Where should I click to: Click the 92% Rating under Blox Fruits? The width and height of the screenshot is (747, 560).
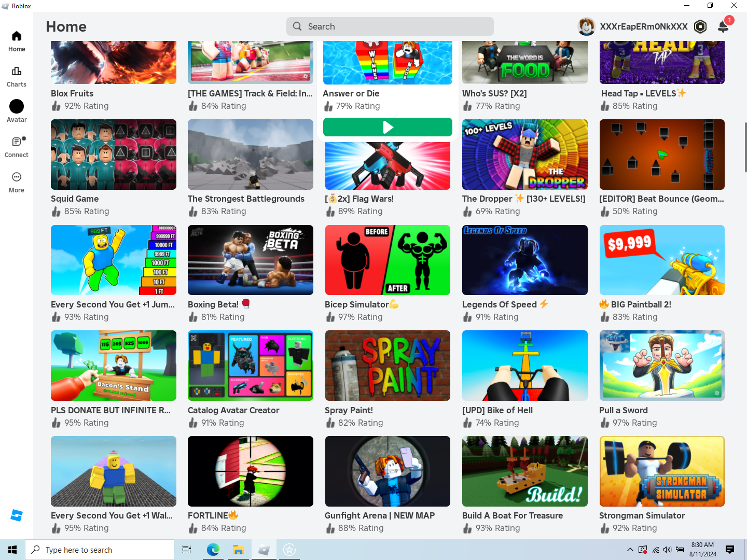click(87, 106)
